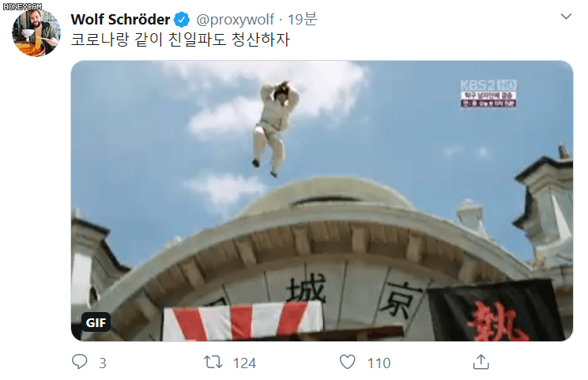Click the black banner with red character
The width and height of the screenshot is (588, 380).
coord(496,312)
